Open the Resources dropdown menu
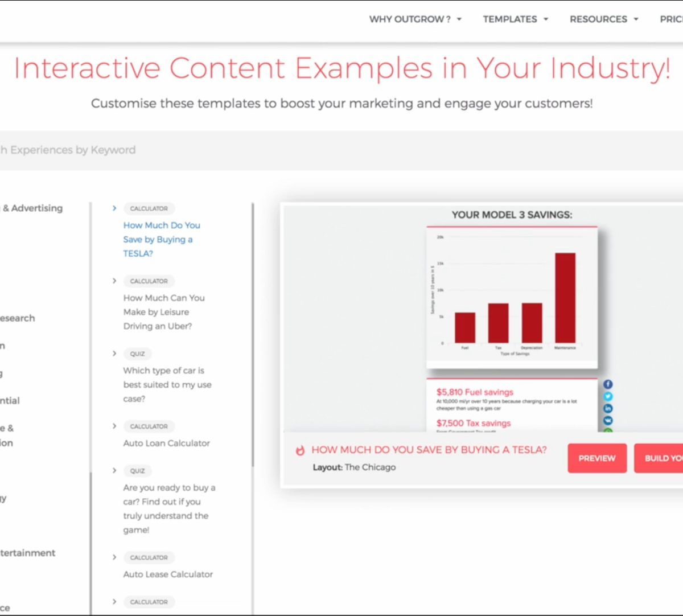Screen dimensions: 683x616 [603, 19]
